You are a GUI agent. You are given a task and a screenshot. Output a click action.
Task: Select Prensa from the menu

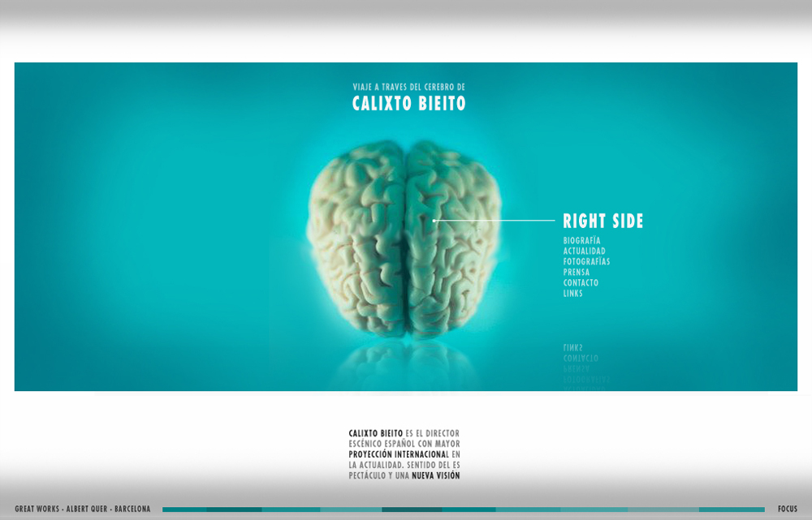pos(576,273)
